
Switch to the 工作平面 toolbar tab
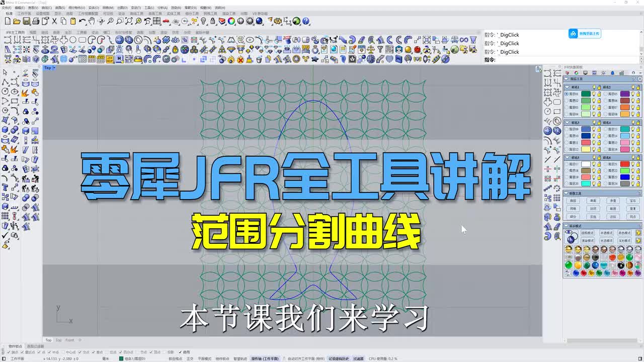tap(25, 14)
